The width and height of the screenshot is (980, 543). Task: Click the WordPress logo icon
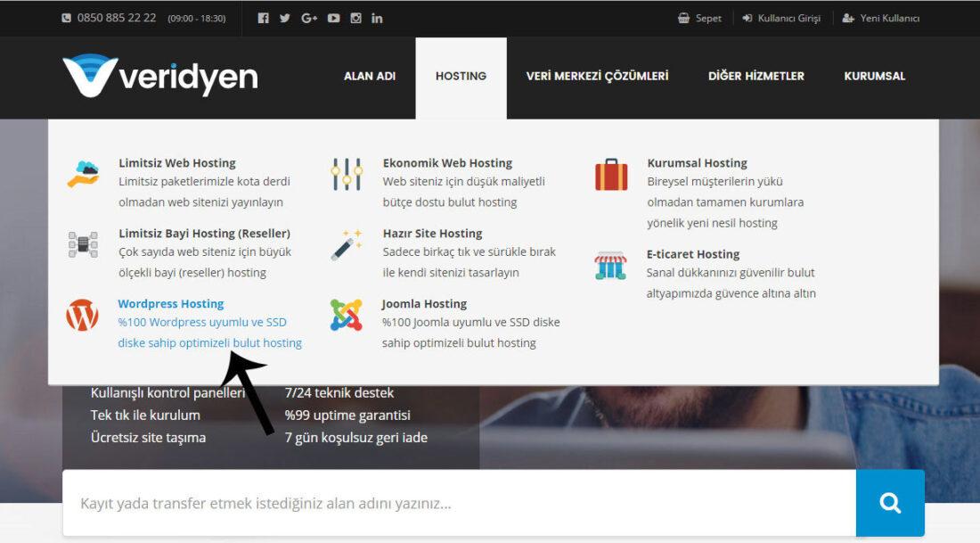point(83,315)
